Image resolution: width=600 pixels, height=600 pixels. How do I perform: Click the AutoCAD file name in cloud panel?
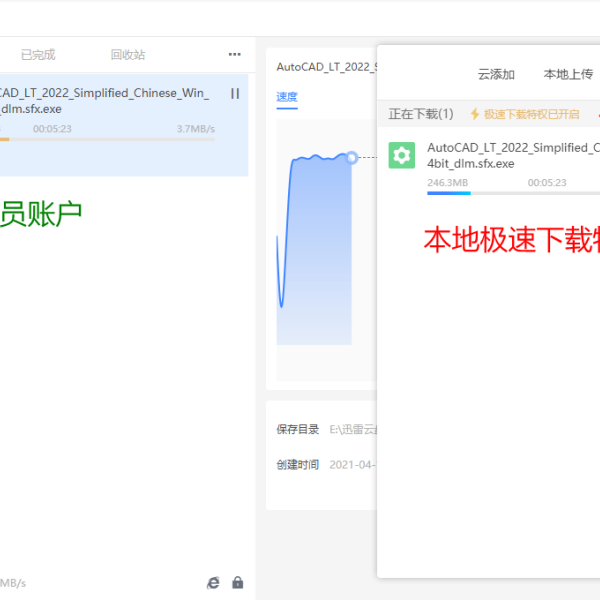point(514,155)
